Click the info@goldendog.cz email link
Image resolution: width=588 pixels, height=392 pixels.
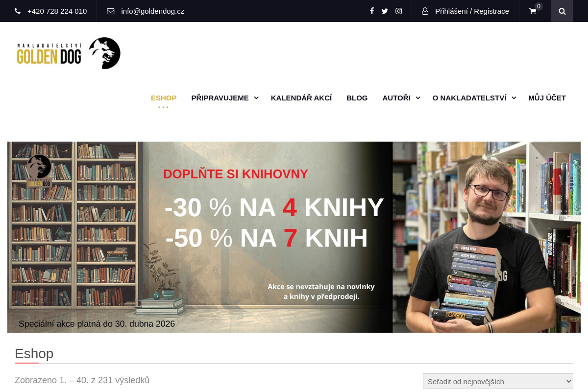(153, 11)
